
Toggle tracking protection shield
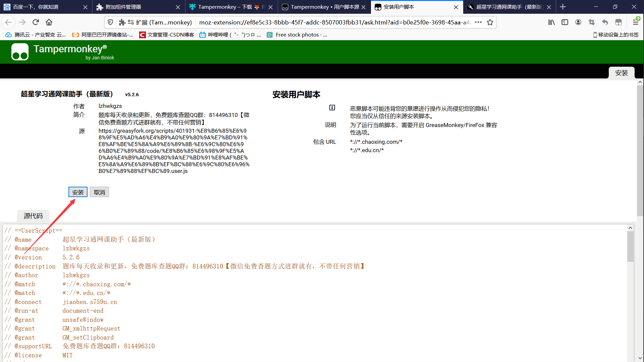[110, 22]
